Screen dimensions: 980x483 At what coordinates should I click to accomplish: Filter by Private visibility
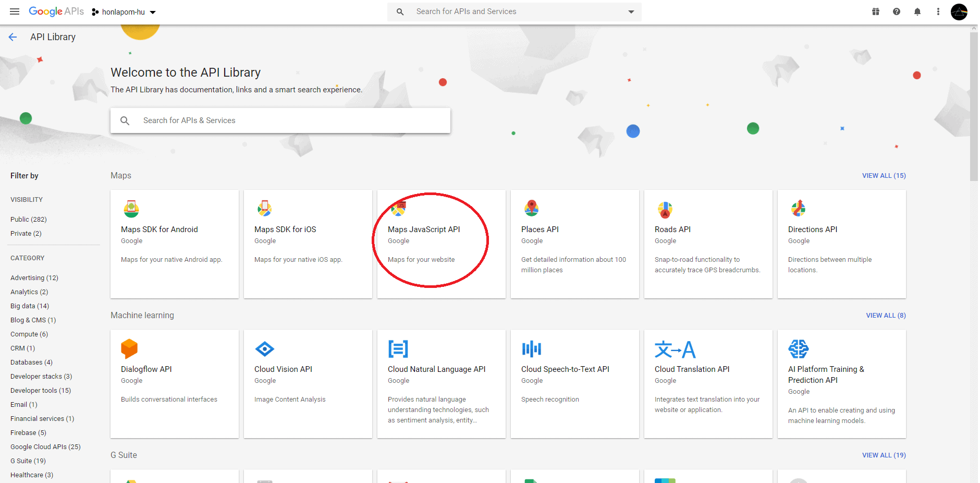[x=26, y=233]
